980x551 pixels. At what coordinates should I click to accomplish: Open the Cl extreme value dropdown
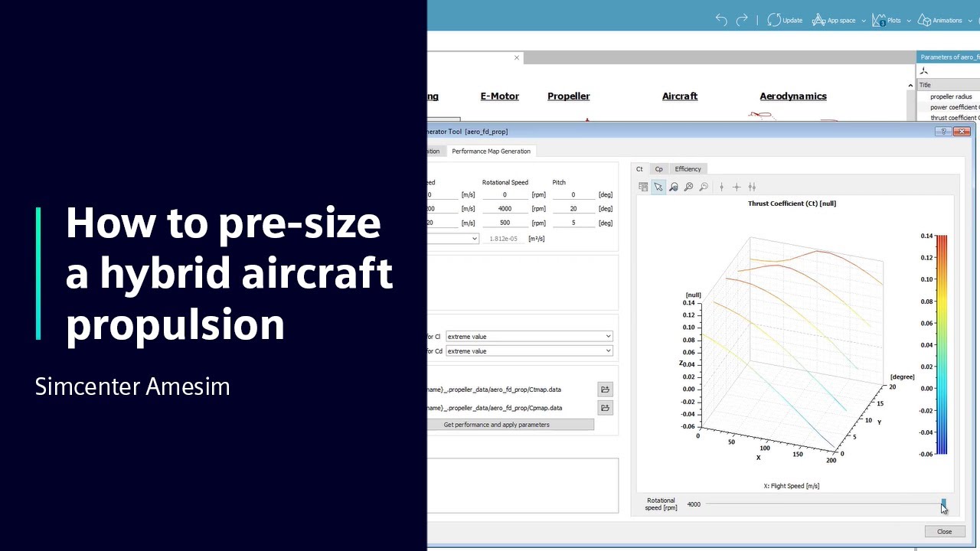pos(529,337)
